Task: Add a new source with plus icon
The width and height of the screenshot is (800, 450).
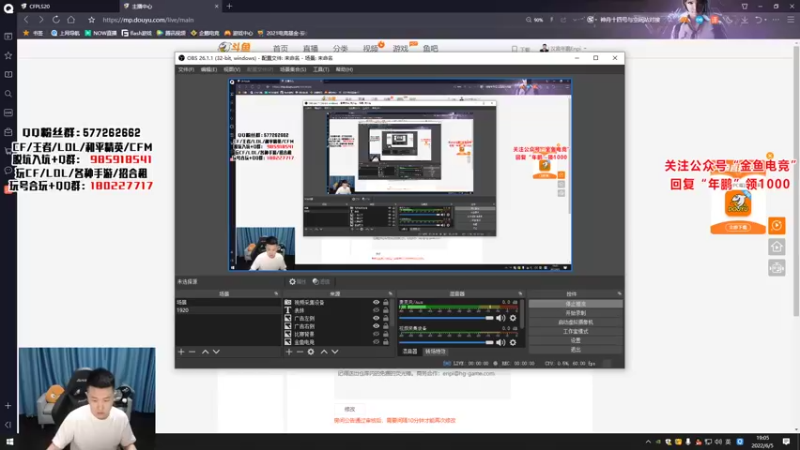Action: pyautogui.click(x=289, y=352)
